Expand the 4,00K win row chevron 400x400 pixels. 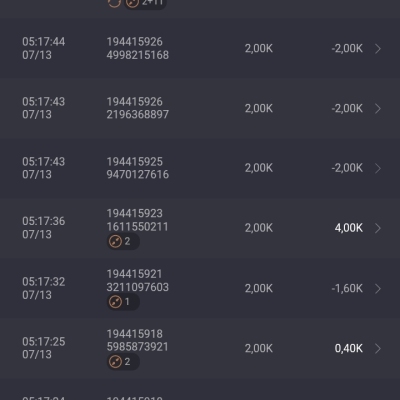click(x=378, y=228)
